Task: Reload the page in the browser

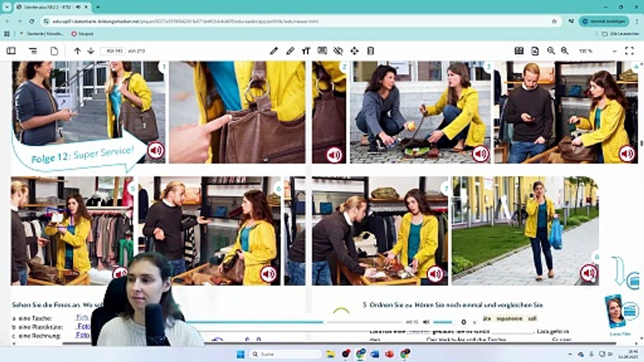Action: pyautogui.click(x=32, y=22)
